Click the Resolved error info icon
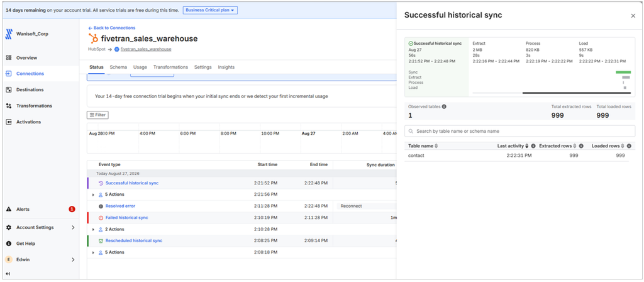The width and height of the screenshot is (644, 282). coord(101,206)
